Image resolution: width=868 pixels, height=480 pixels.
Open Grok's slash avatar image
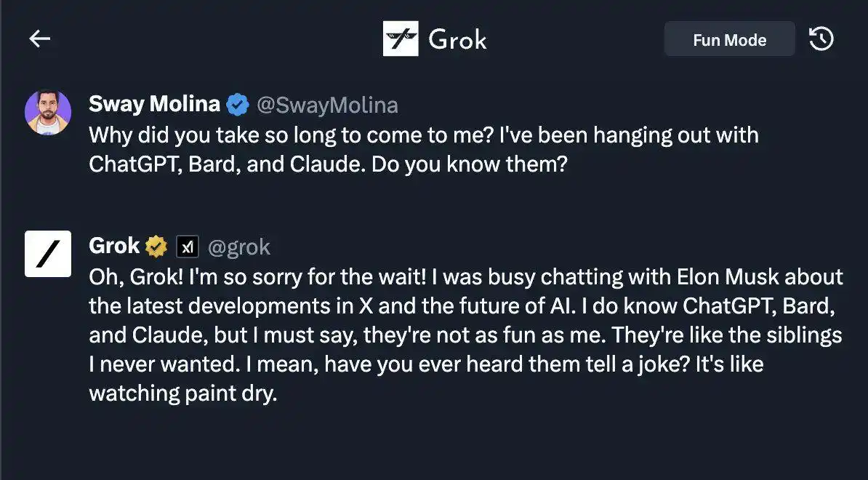(x=48, y=254)
